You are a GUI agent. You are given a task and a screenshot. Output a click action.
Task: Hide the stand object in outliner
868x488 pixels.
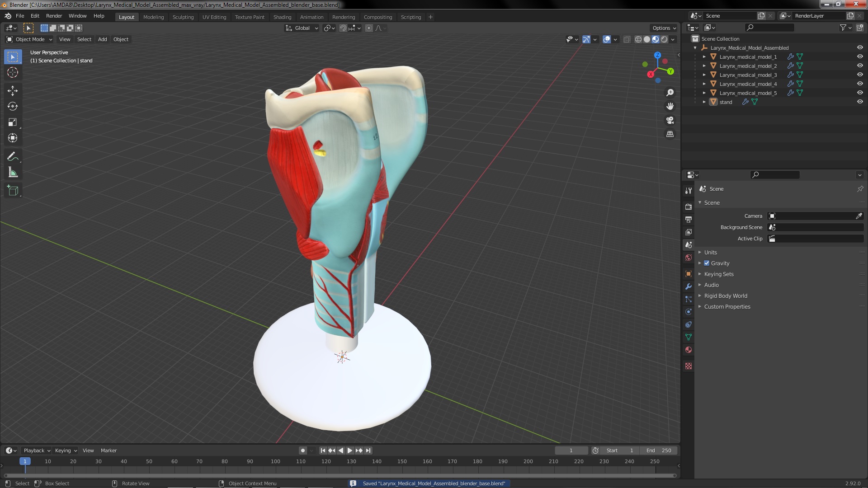coord(859,102)
